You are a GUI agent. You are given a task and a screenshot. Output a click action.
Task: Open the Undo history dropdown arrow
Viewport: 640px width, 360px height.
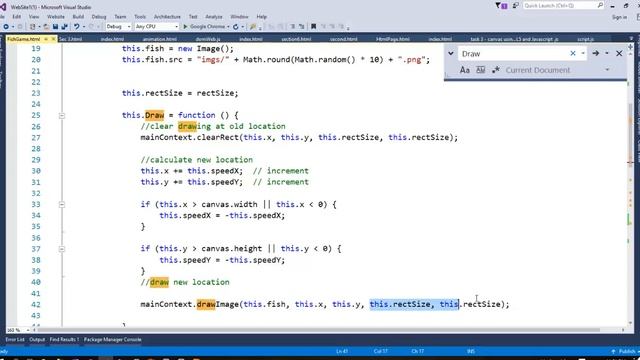[x=83, y=27]
